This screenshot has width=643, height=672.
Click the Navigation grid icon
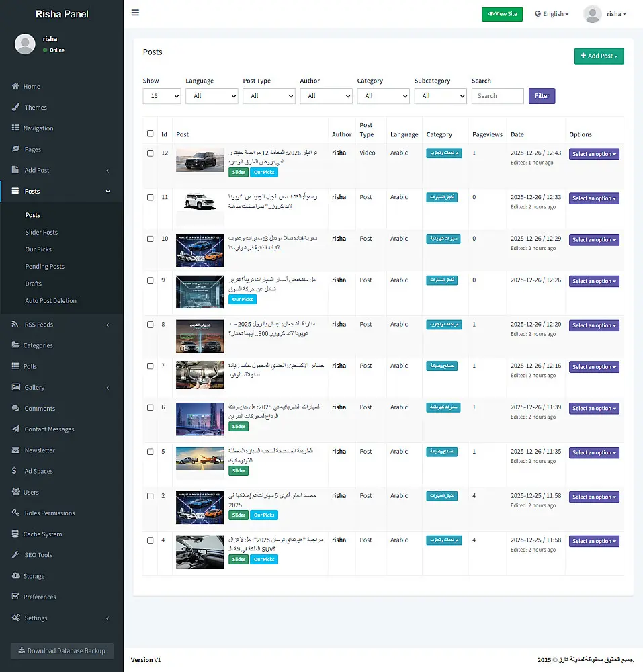tap(15, 128)
